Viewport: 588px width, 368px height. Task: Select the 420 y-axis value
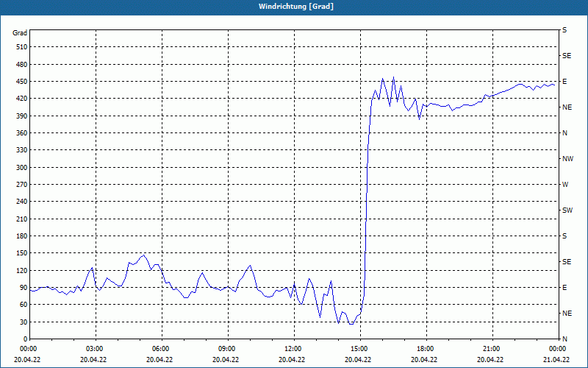pyautogui.click(x=22, y=99)
